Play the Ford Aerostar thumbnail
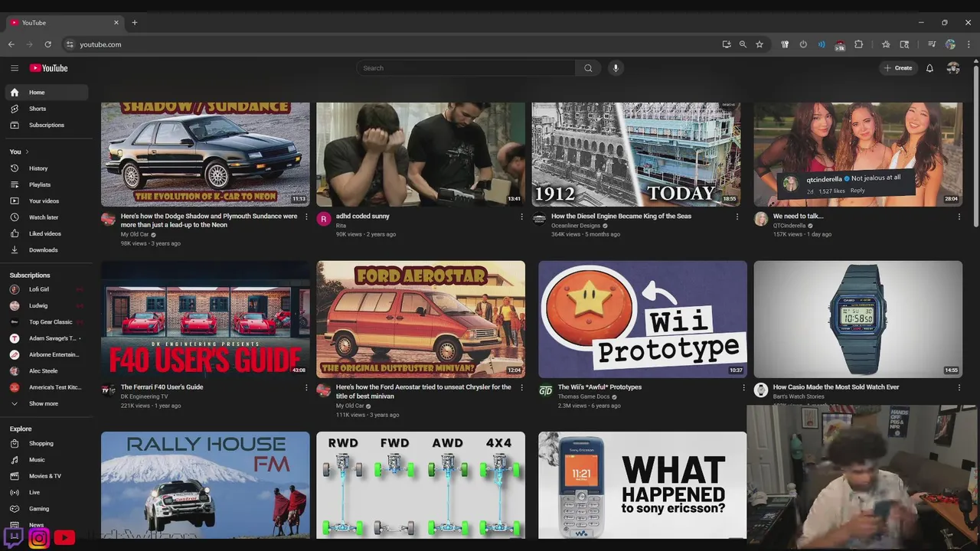The height and width of the screenshot is (551, 980). click(x=421, y=319)
